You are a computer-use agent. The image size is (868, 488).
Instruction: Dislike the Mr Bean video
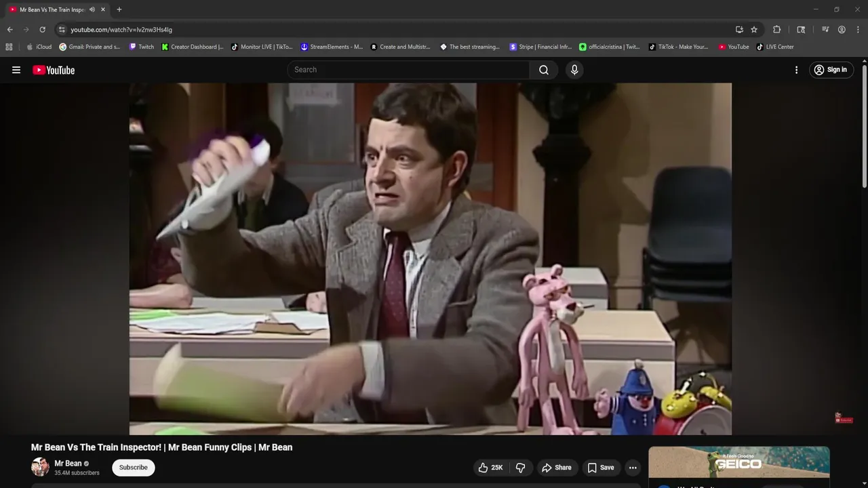[x=521, y=468]
